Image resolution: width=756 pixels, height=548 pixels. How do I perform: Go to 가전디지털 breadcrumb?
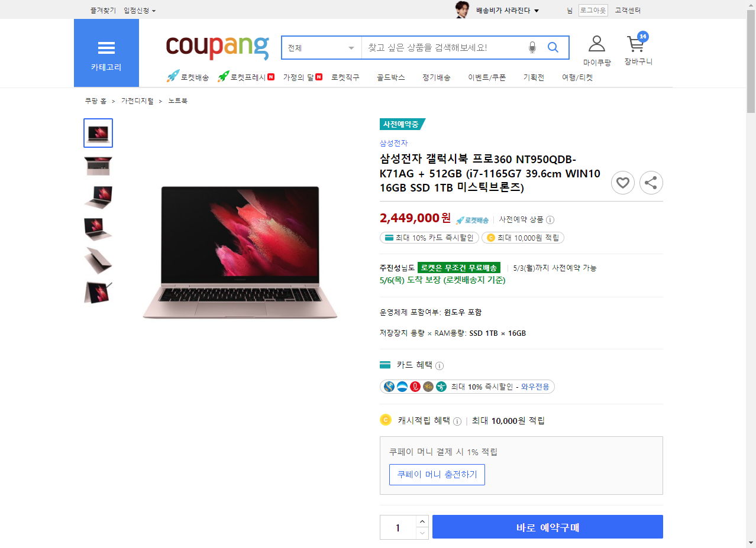coord(137,101)
